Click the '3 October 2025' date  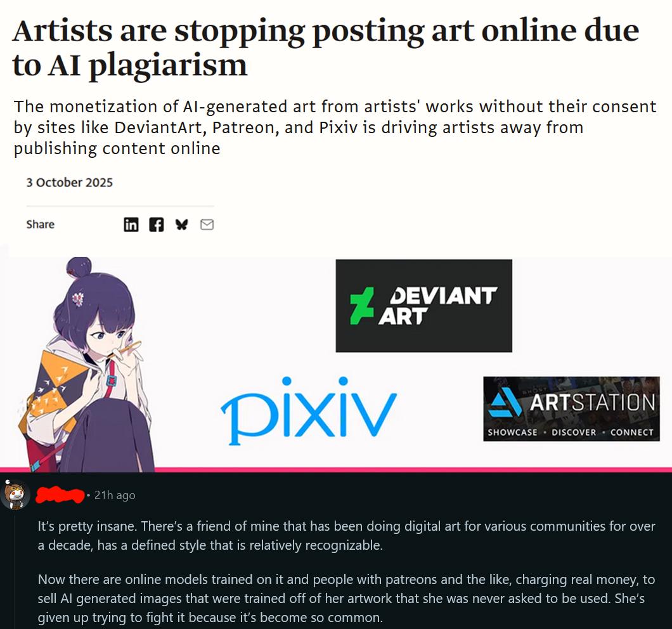[70, 183]
